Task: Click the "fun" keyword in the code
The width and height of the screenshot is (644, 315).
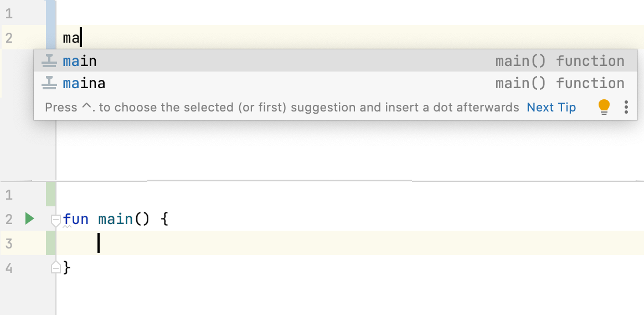Action: point(76,219)
